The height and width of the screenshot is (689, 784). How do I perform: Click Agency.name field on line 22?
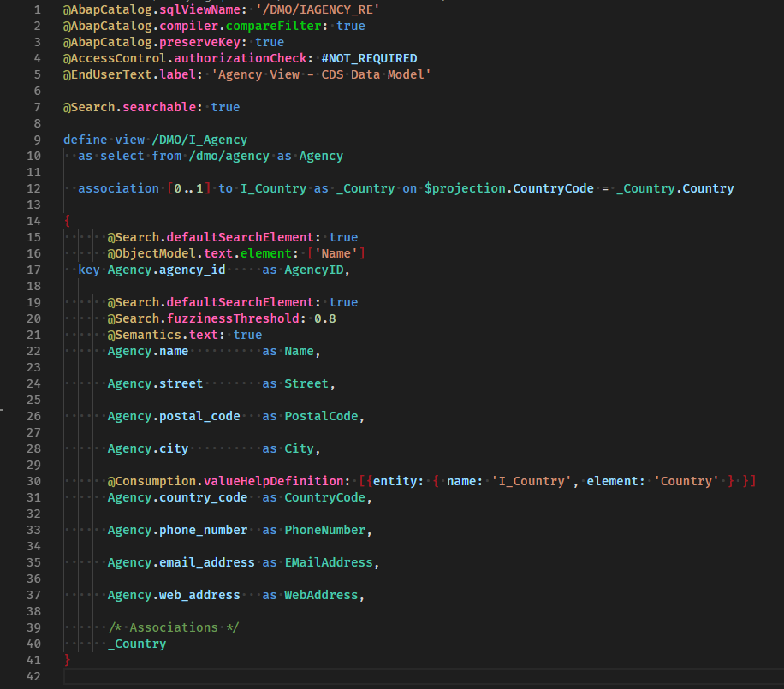pyautogui.click(x=148, y=351)
